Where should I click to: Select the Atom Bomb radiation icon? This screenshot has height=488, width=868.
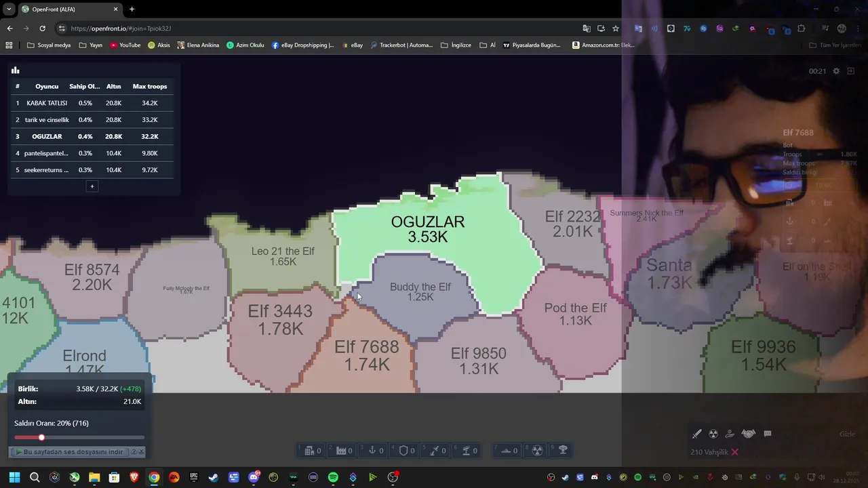pos(537,450)
